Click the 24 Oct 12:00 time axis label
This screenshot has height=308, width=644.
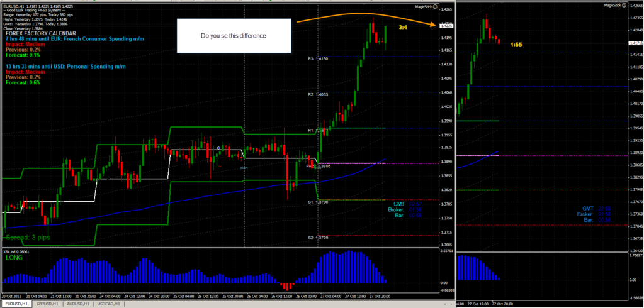(135, 295)
